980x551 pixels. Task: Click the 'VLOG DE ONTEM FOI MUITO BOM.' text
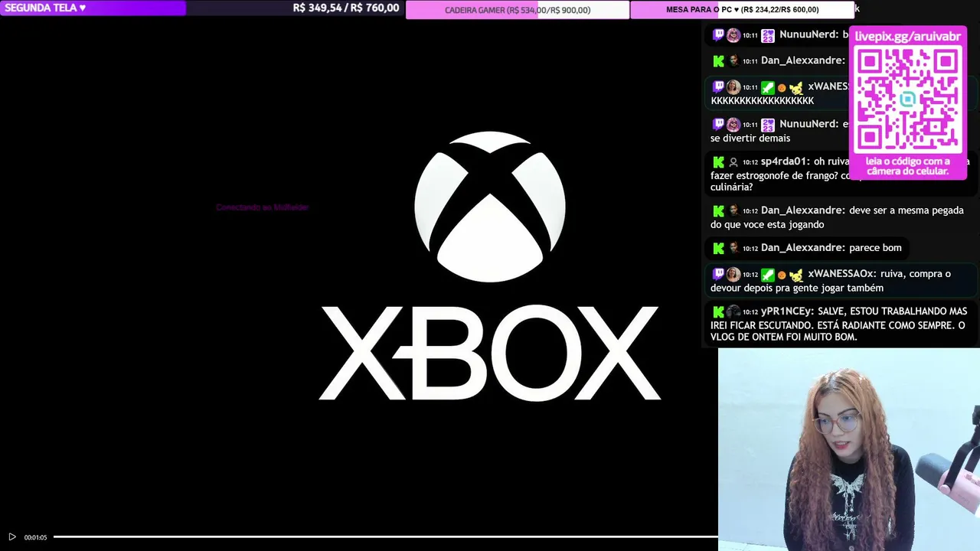tap(784, 337)
